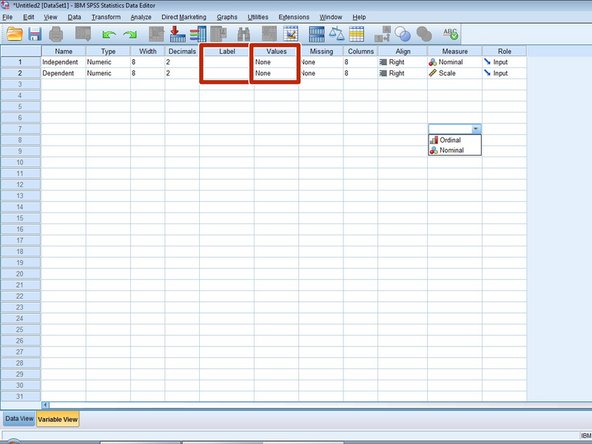The image size is (592, 444).
Task: Click the Nominal measure cell for Independent
Action: [x=455, y=62]
